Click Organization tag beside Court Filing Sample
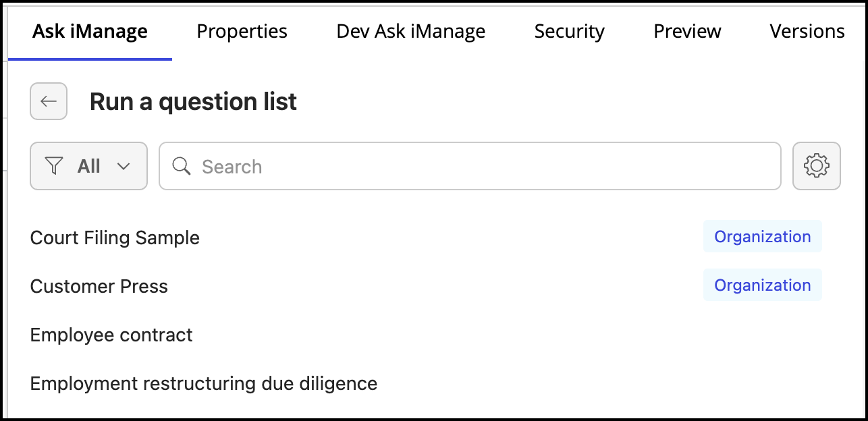This screenshot has width=868, height=421. click(762, 237)
